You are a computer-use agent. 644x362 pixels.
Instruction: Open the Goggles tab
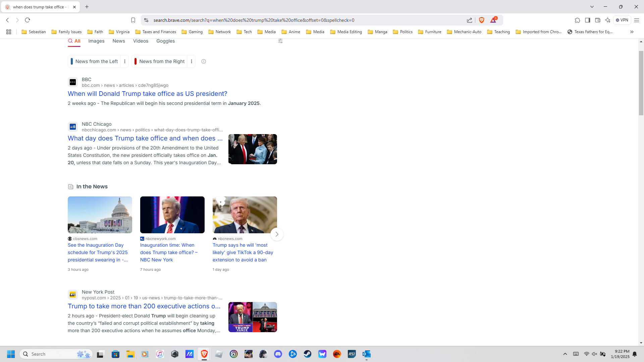[166, 41]
